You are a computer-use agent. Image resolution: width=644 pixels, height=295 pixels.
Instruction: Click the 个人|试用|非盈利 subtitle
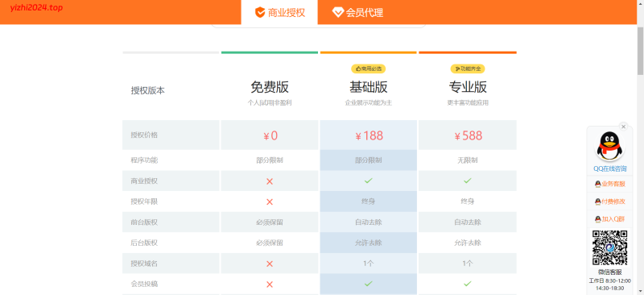[x=270, y=103]
